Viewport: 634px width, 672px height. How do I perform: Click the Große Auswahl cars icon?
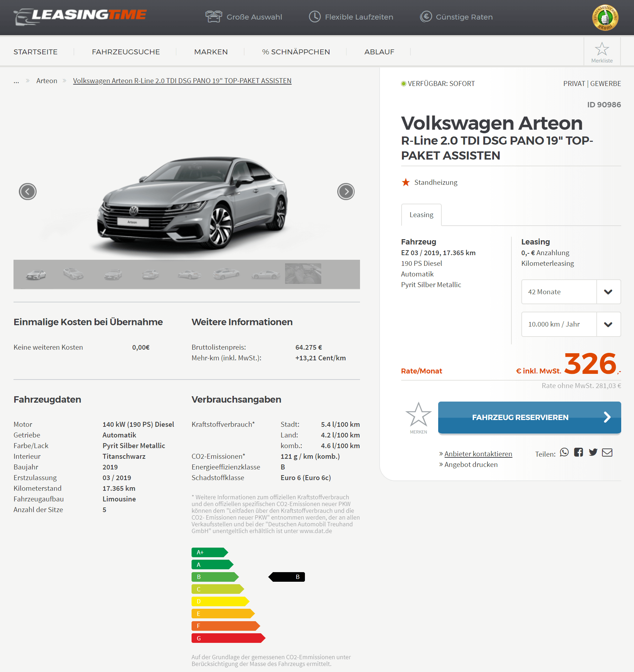tap(214, 17)
